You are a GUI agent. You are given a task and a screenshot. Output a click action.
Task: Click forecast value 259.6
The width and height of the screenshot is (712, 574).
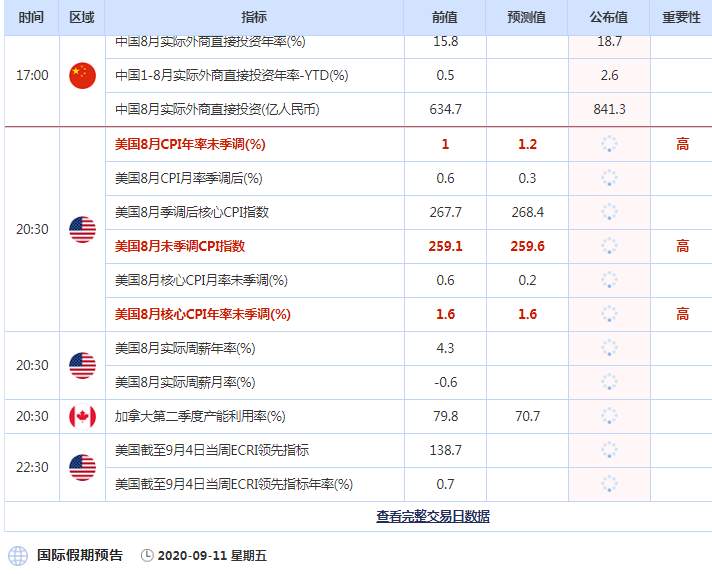[x=527, y=246]
